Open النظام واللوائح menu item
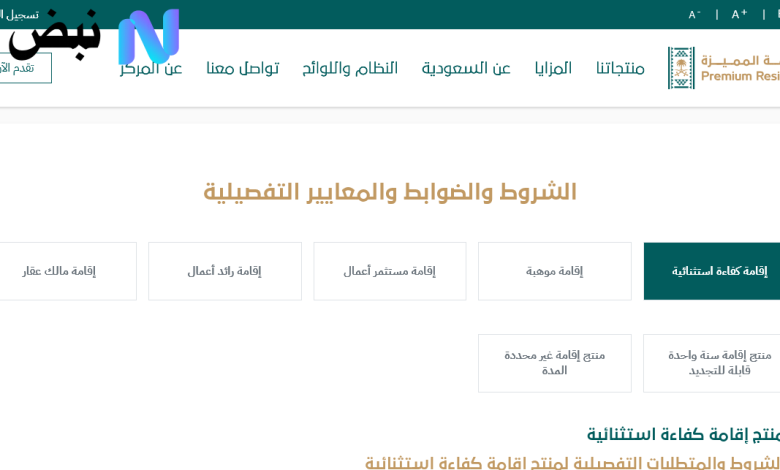The height and width of the screenshot is (470, 780). [x=350, y=68]
